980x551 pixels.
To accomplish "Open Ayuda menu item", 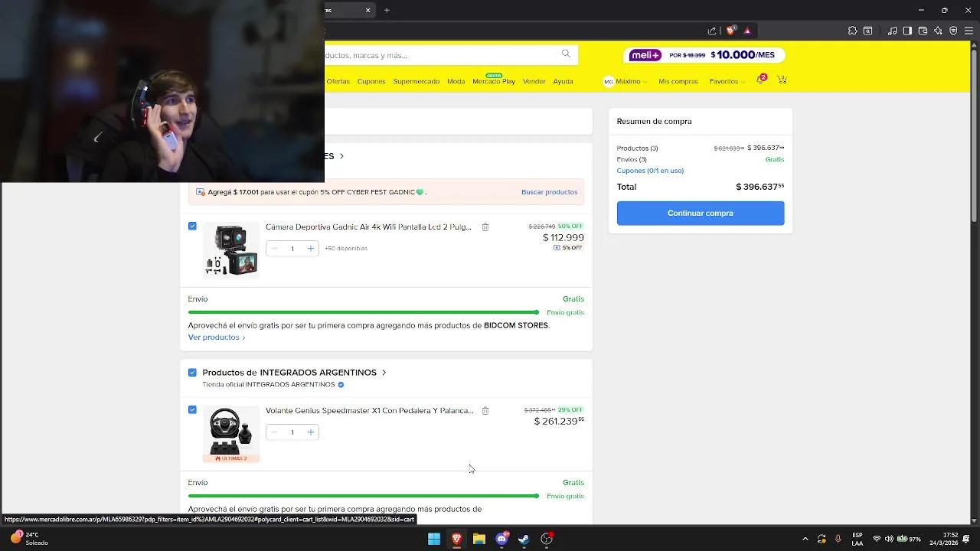I will [x=563, y=81].
